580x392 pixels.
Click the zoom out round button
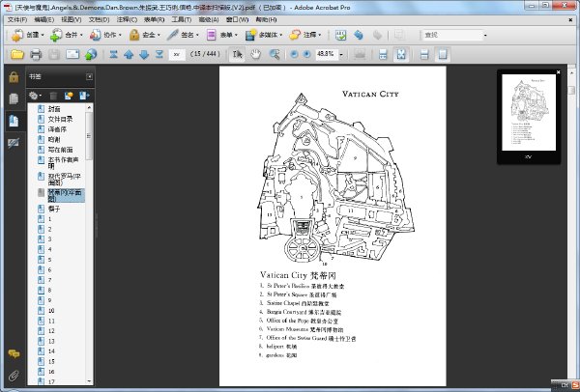[x=294, y=55]
